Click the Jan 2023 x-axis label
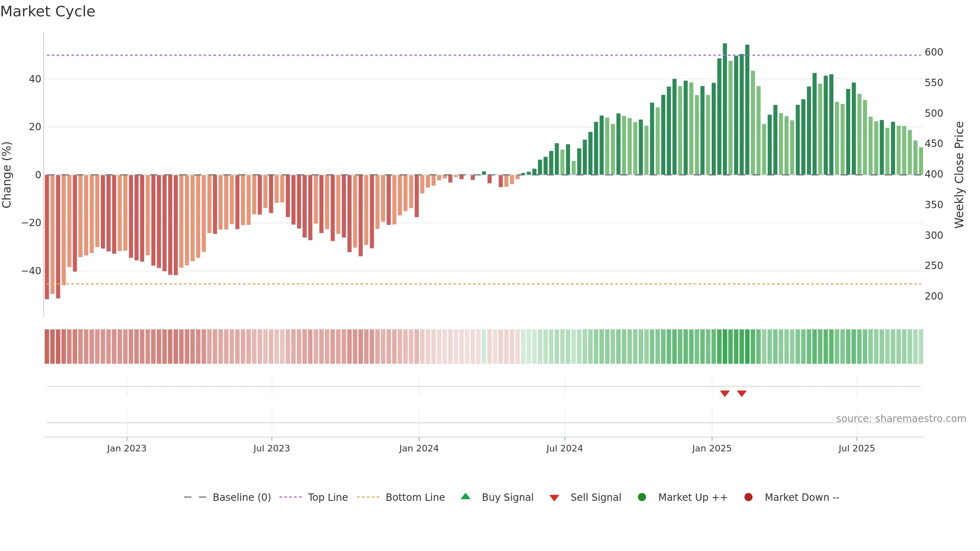This screenshot has height=551, width=980. (127, 449)
